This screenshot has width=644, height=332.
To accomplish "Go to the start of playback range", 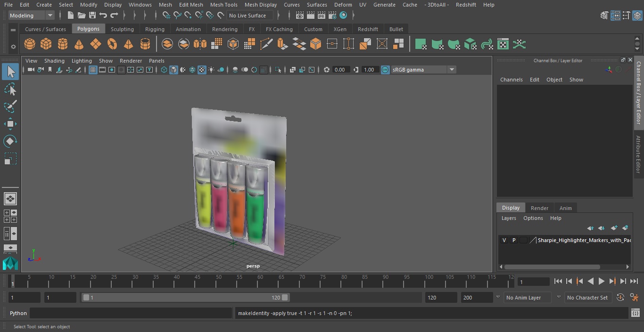I will coord(558,282).
